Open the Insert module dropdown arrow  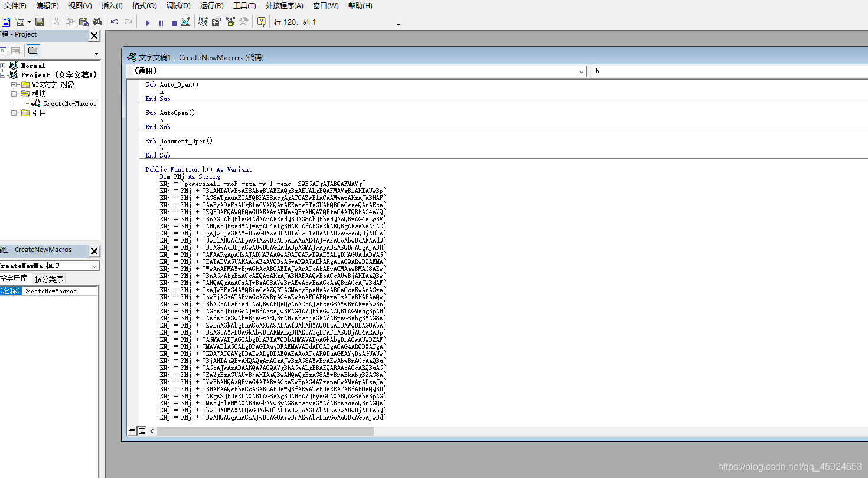pyautogui.click(x=29, y=22)
